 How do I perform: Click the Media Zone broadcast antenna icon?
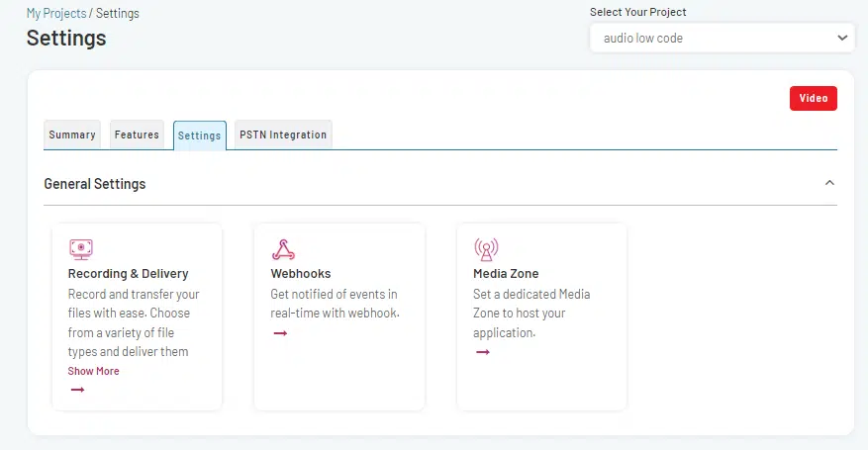click(486, 249)
